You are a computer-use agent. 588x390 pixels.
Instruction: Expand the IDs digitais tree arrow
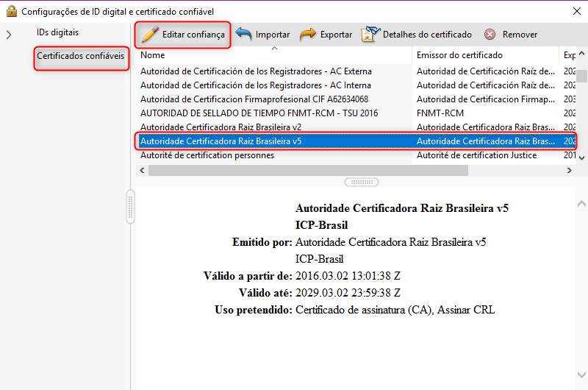coord(9,35)
